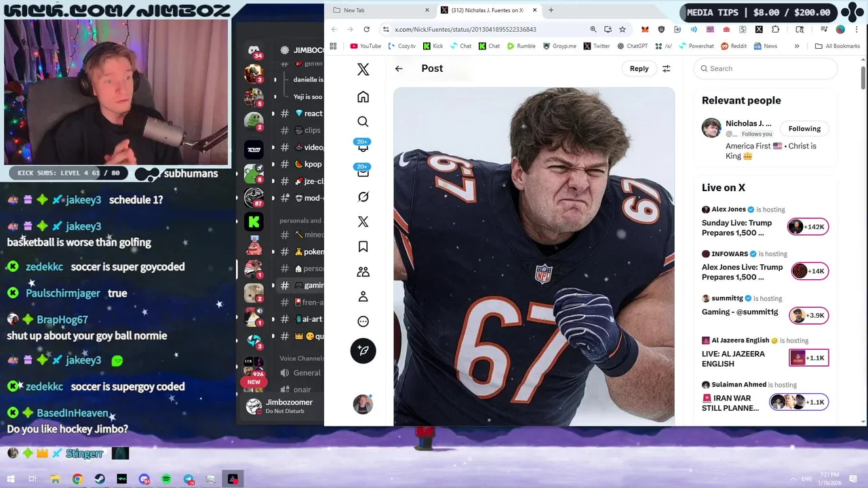Open the Groyp.me bookmark
The height and width of the screenshot is (488, 868).
tap(559, 46)
